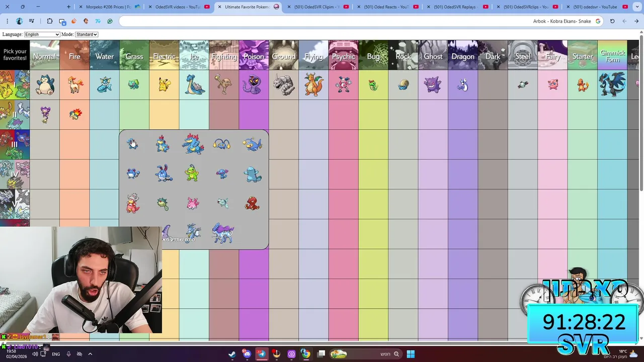
Task: Pick Quagsire in the Water popup
Action: [x=252, y=174]
